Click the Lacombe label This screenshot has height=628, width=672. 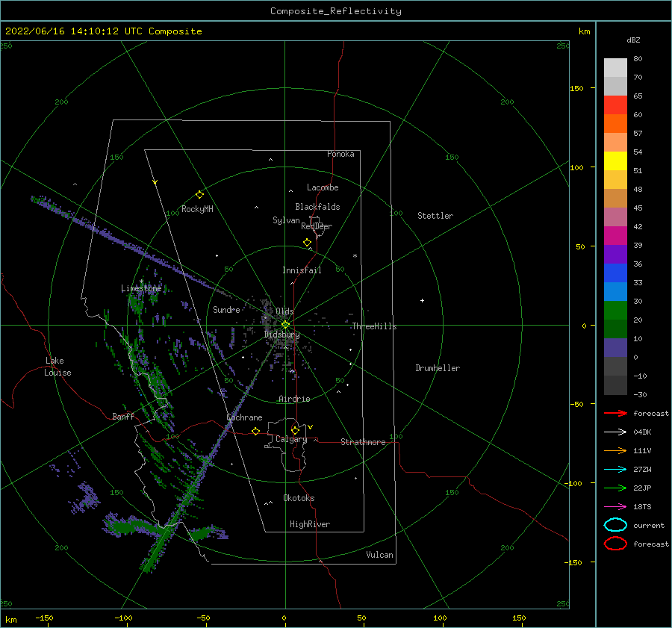tap(323, 187)
